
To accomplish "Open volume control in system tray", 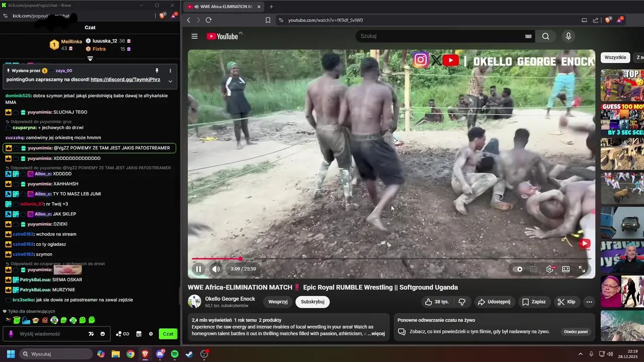I will (x=610, y=354).
